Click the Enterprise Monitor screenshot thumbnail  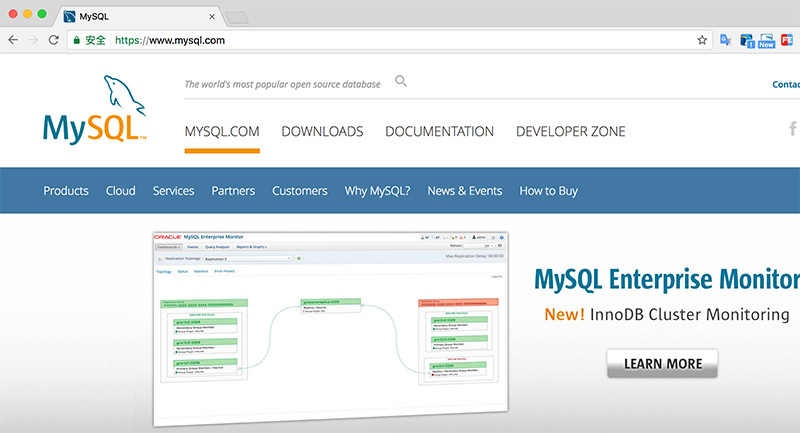tap(330, 326)
